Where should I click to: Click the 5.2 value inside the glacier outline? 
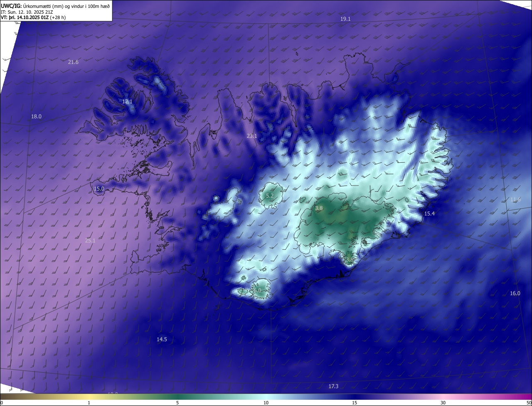click(270, 196)
